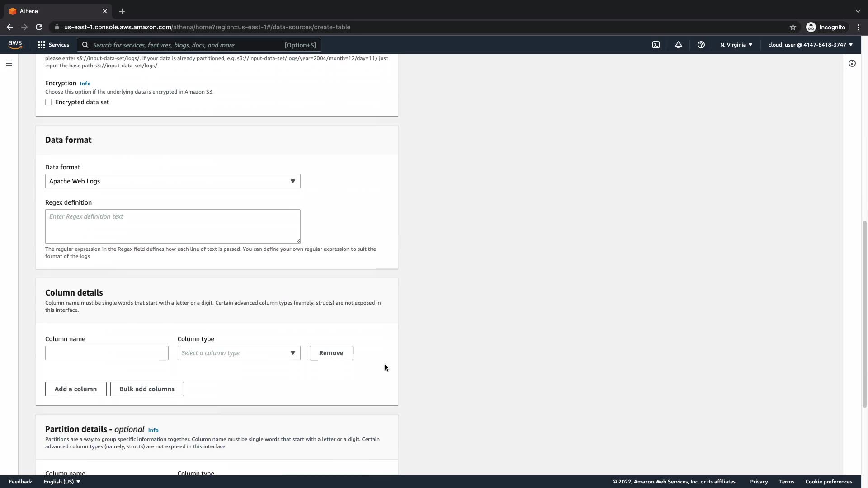Screen dimensions: 868x488
Task: Open the help question mark icon
Action: coord(701,45)
